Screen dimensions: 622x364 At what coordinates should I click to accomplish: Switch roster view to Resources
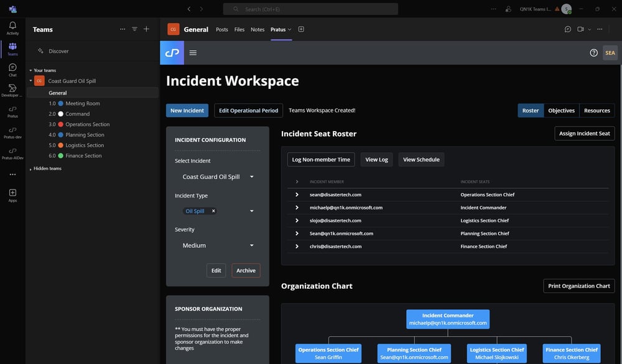[x=596, y=111]
